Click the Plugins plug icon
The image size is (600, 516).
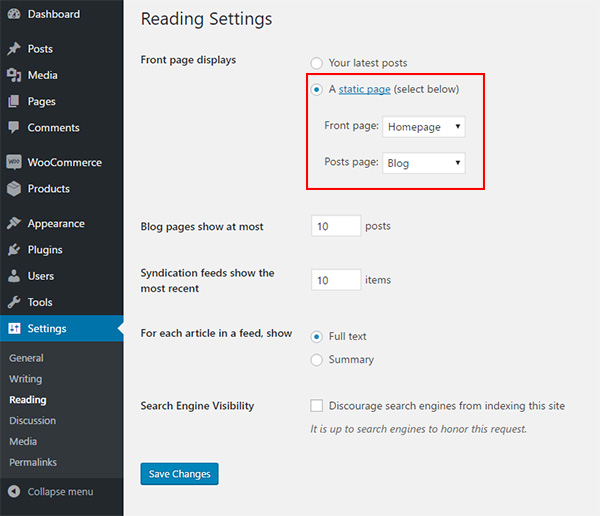pos(14,250)
